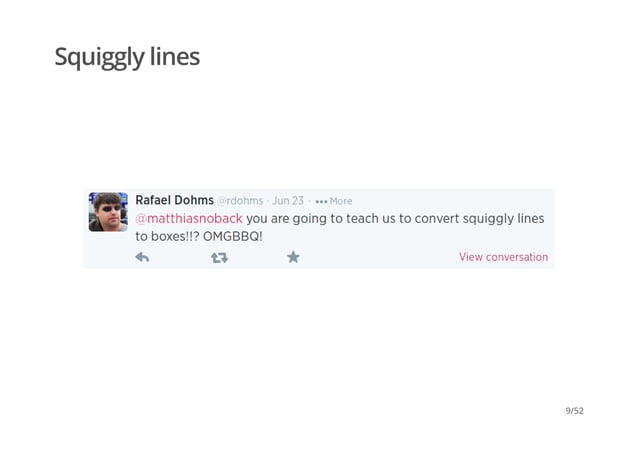The width and height of the screenshot is (638, 451).
Task: Click the sunglasses in the avatar picture
Action: (x=111, y=208)
